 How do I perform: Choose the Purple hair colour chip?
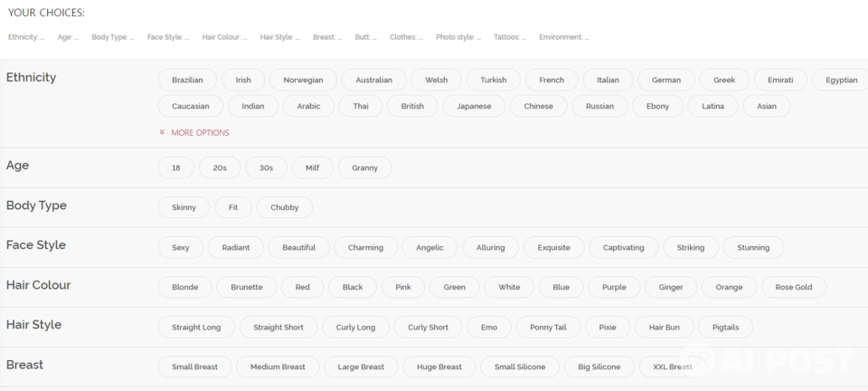coord(614,287)
